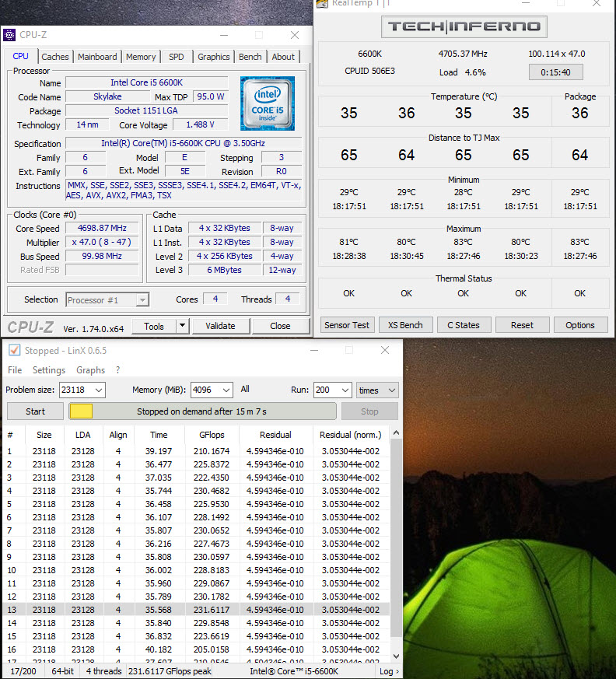Viewport: 616px width, 679px height.
Task: Click the Core Speed value 4698.87 MHz
Action: 102,228
